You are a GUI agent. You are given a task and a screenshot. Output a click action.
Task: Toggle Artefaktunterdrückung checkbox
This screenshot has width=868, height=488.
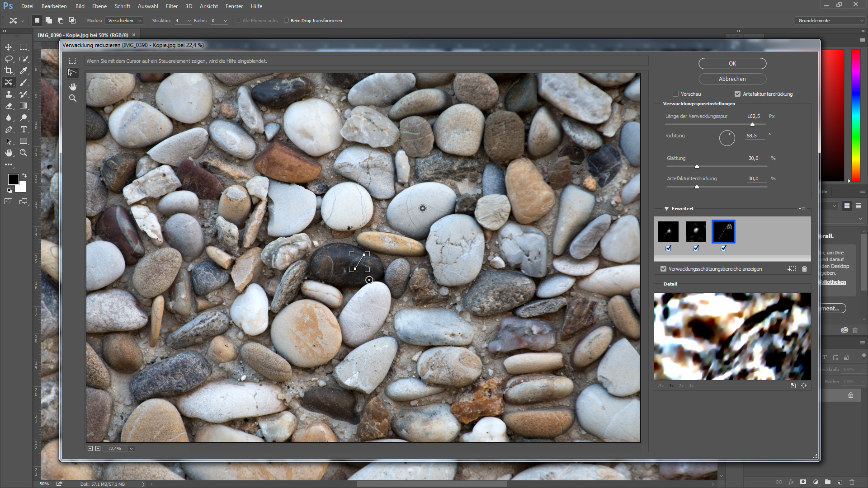pyautogui.click(x=737, y=94)
